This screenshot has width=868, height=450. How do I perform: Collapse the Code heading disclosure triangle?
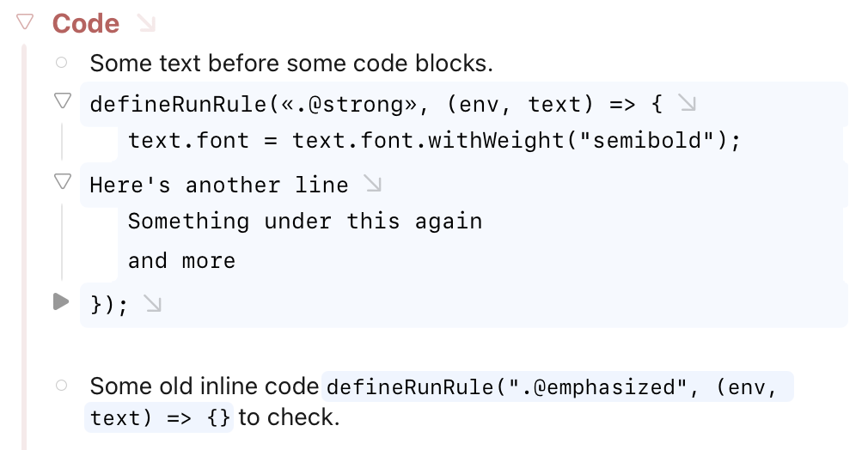[25, 21]
